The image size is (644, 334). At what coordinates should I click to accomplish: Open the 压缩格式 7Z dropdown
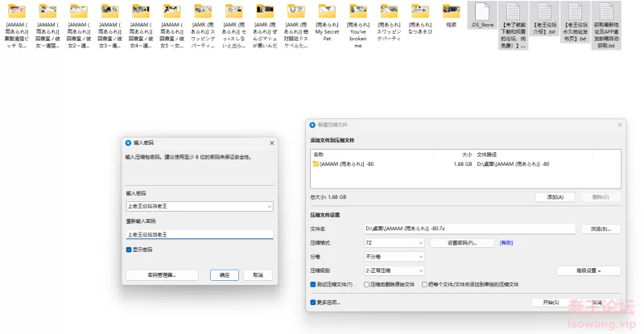[x=394, y=242]
